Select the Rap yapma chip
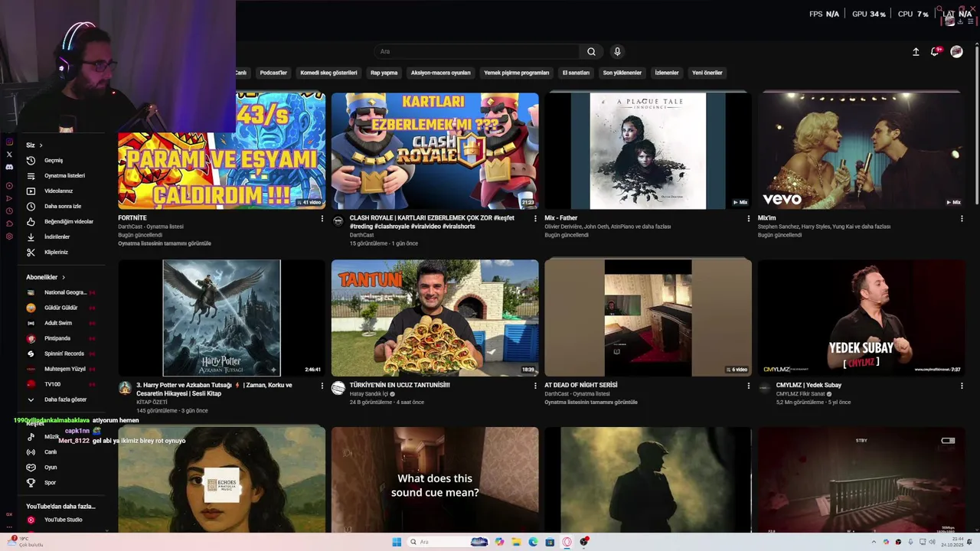This screenshot has width=980, height=551. [x=384, y=73]
